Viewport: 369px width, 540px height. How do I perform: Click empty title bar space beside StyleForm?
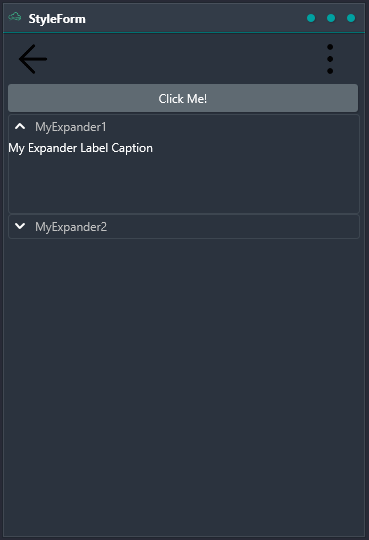pos(193,18)
